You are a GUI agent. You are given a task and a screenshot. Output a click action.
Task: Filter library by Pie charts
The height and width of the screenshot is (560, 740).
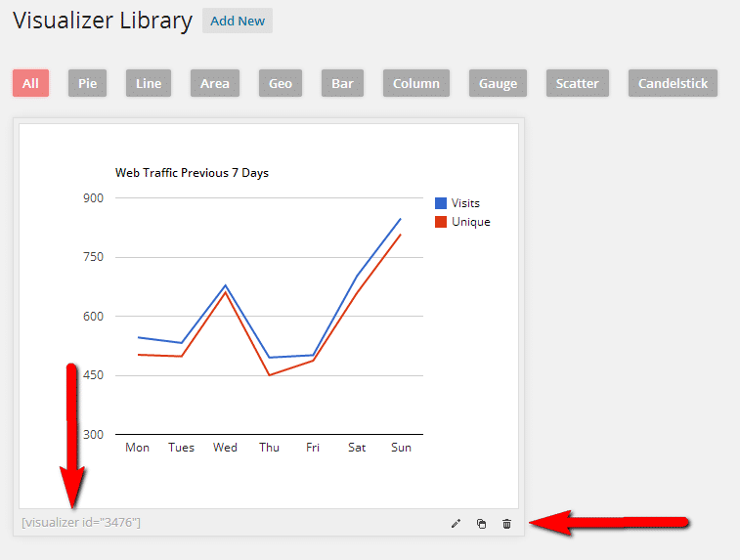(88, 83)
